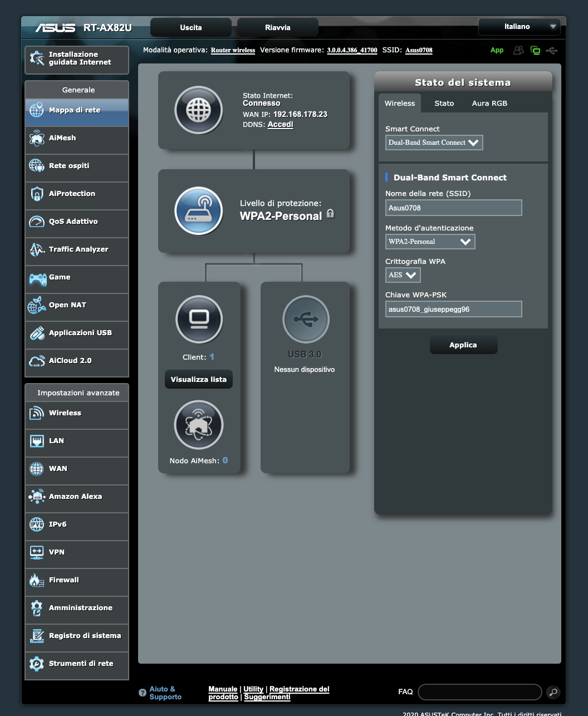This screenshot has width=588, height=716.
Task: Click Visualizza lista button
Action: click(x=199, y=380)
